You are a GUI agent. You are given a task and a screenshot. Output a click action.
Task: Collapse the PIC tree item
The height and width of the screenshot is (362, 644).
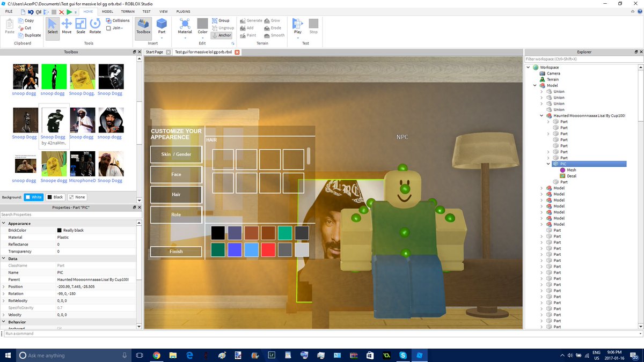click(x=548, y=164)
